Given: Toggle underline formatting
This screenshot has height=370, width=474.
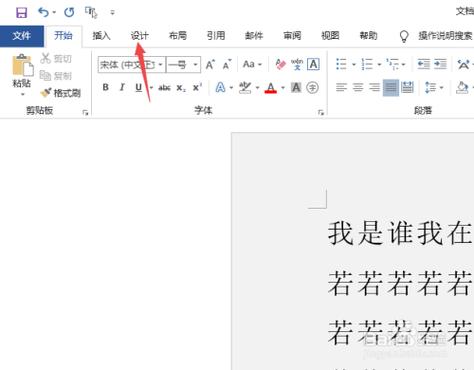Looking at the screenshot, I should [139, 87].
